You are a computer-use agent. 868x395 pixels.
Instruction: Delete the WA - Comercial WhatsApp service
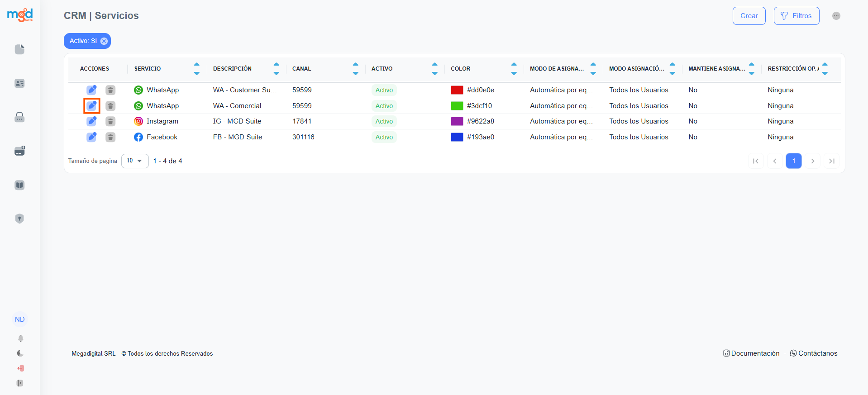click(110, 106)
